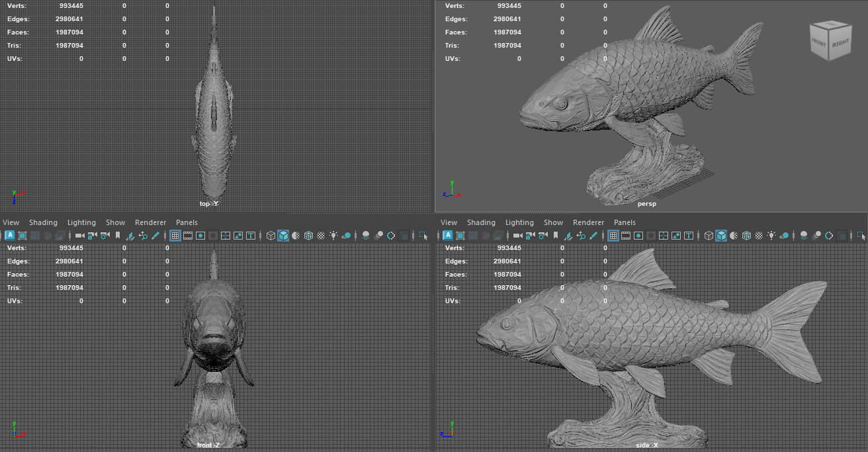Enable Wireframe on Shaded in front panel
Image resolution: width=868 pixels, height=452 pixels.
pyautogui.click(x=308, y=235)
